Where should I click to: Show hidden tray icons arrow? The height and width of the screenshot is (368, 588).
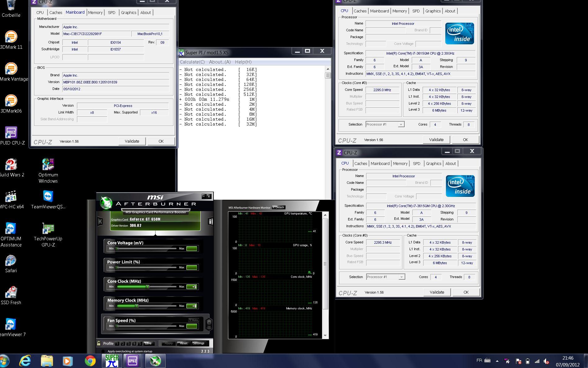(x=497, y=361)
